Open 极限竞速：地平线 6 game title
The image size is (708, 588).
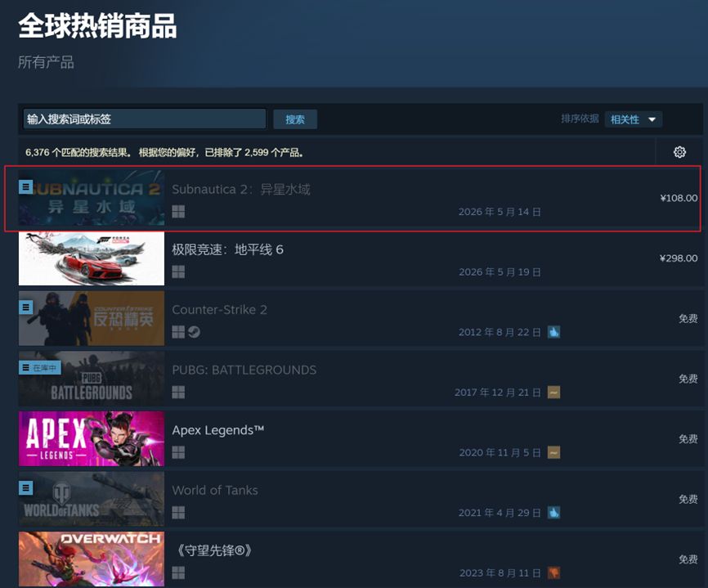227,249
